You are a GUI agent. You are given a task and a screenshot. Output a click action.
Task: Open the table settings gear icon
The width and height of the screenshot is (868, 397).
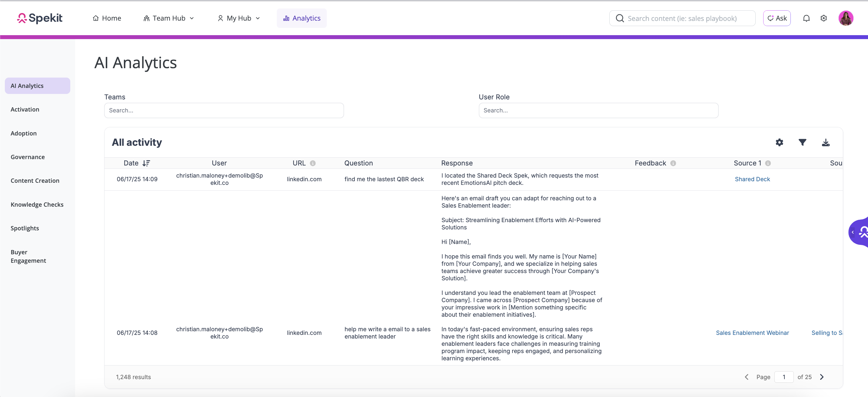point(779,142)
